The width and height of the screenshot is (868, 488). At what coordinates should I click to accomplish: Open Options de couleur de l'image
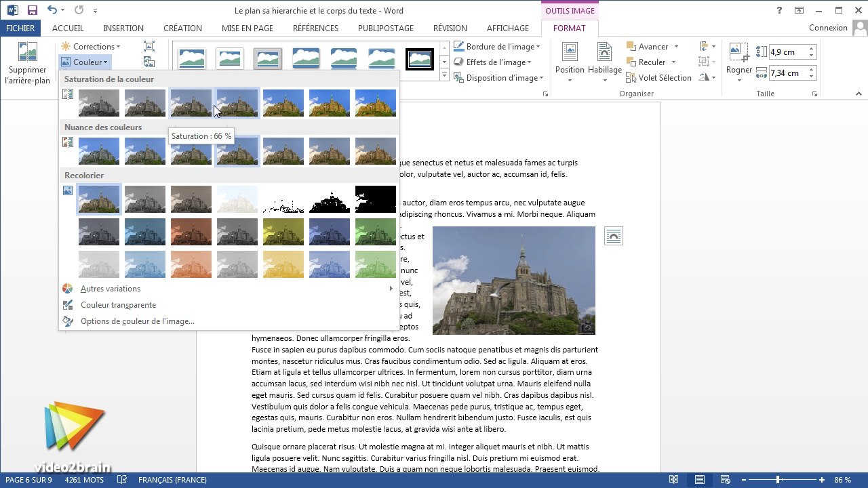(x=138, y=321)
